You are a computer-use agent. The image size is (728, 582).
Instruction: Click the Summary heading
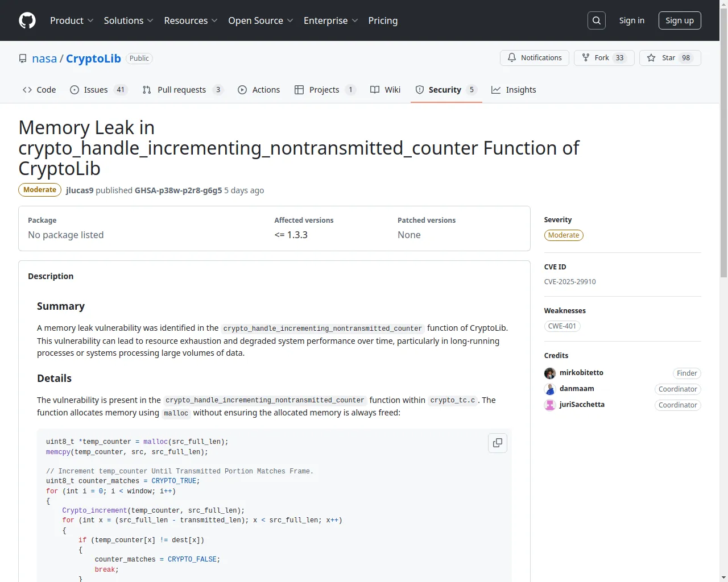click(61, 306)
